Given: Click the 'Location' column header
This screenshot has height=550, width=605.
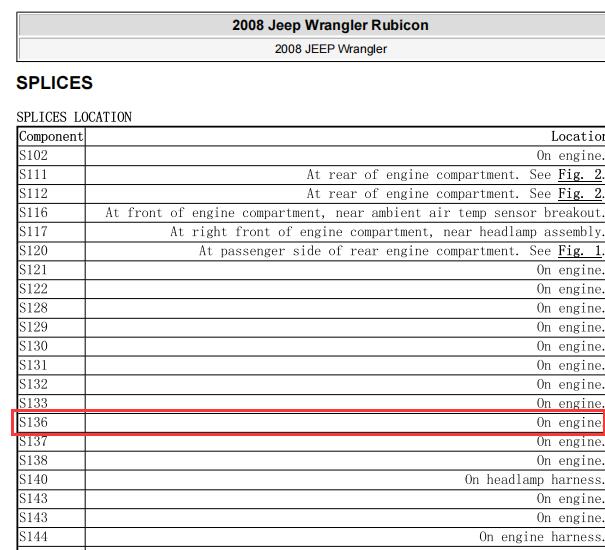Looking at the screenshot, I should pyautogui.click(x=578, y=136).
